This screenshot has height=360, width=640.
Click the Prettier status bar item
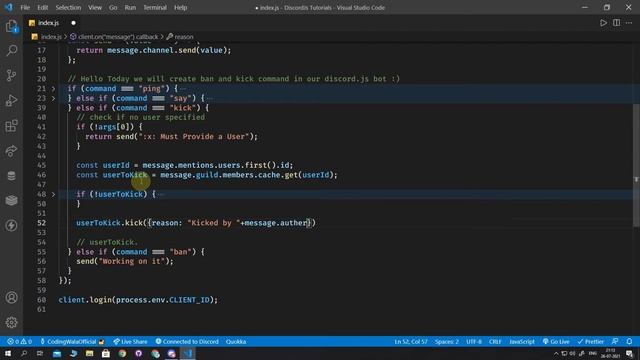click(x=591, y=342)
